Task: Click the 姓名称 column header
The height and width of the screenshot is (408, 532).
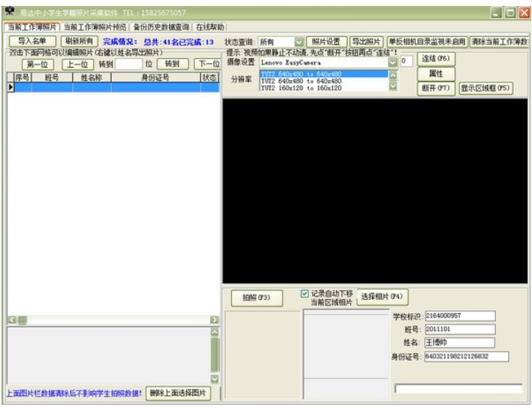Action: point(91,78)
